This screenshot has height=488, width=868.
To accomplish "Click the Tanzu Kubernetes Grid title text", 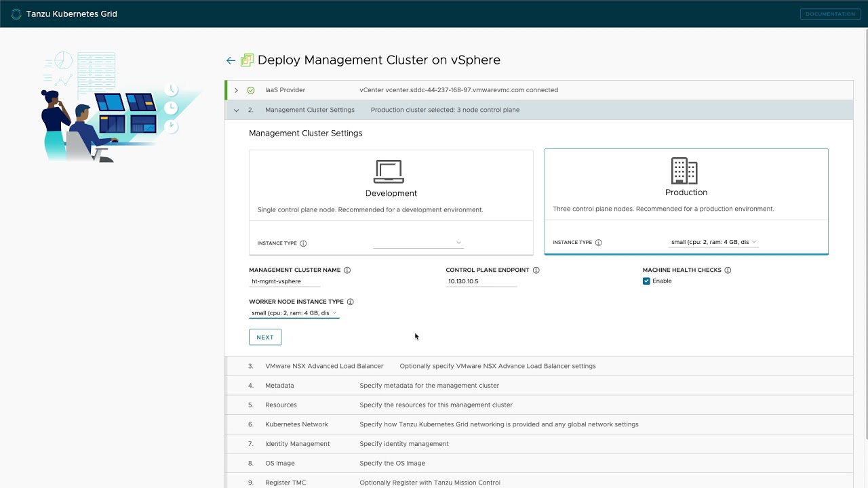I will 72,14.
